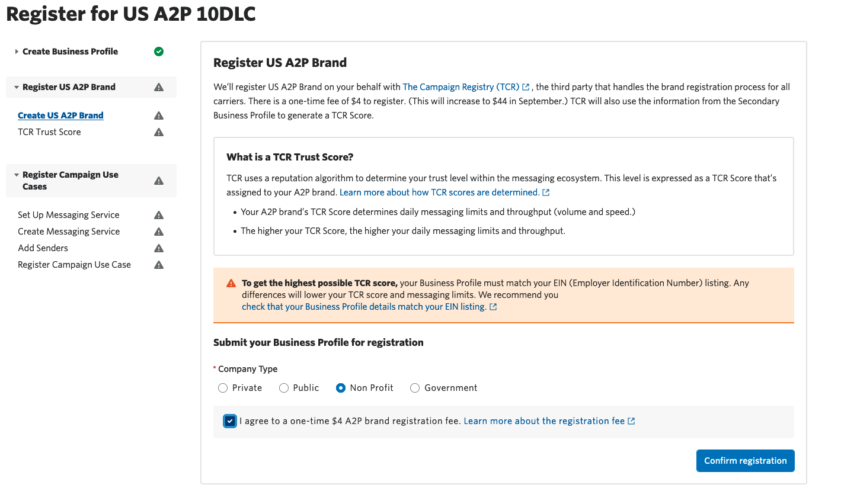Open the check Business Profile matches EIN link
The height and width of the screenshot is (504, 841).
coord(364,307)
